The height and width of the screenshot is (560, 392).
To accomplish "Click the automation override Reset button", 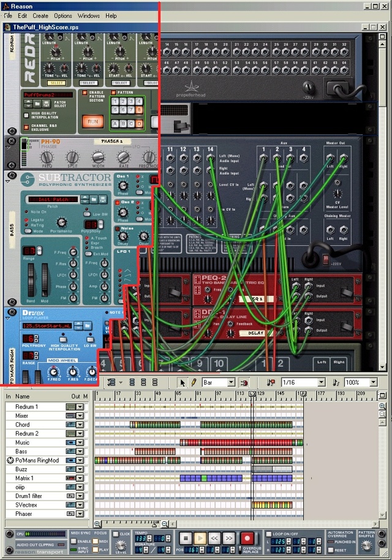I will (x=331, y=550).
